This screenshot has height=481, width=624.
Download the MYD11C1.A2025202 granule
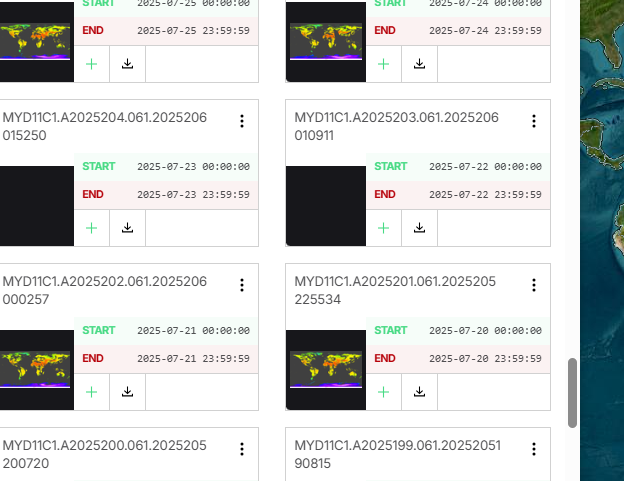click(x=127, y=392)
